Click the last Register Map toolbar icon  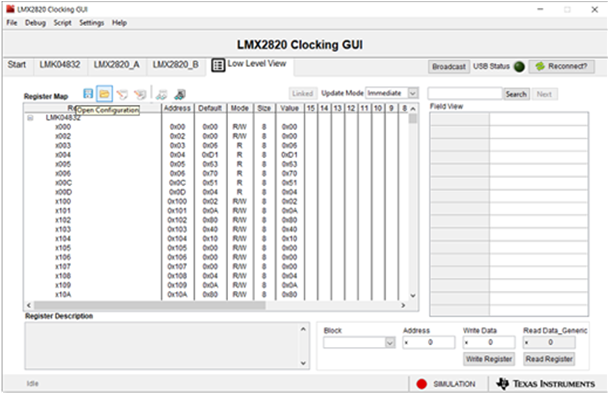click(180, 94)
